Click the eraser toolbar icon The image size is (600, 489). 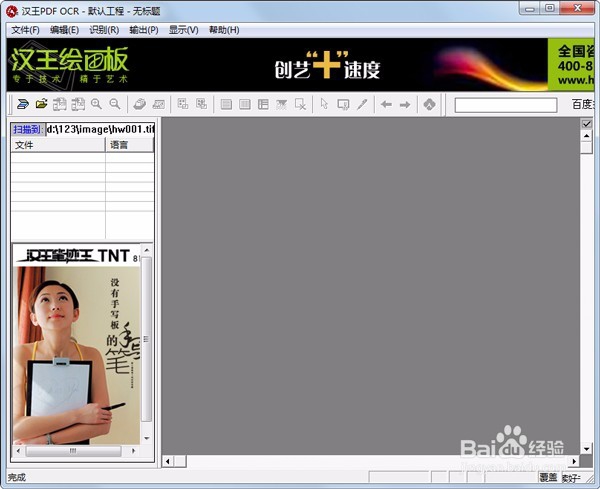click(x=140, y=104)
